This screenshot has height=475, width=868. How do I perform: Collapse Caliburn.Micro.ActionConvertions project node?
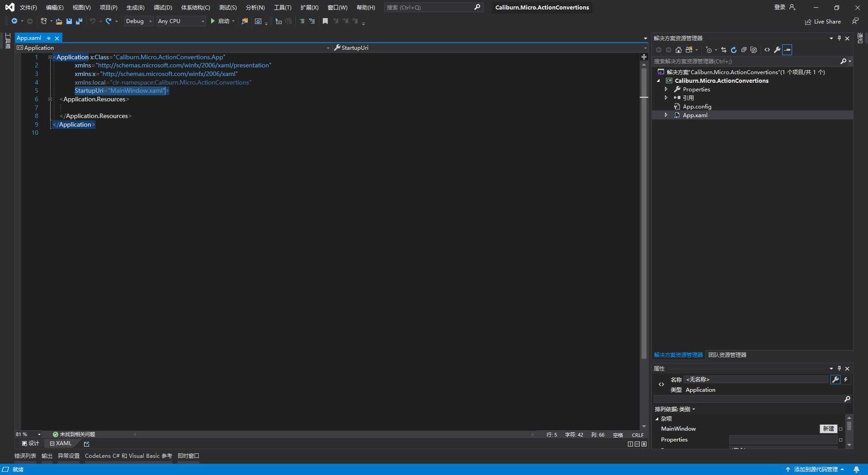click(658, 81)
